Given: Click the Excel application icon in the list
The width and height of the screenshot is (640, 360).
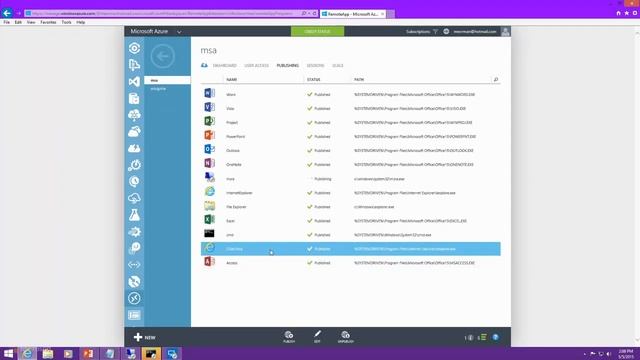Looking at the screenshot, I should (x=209, y=219).
